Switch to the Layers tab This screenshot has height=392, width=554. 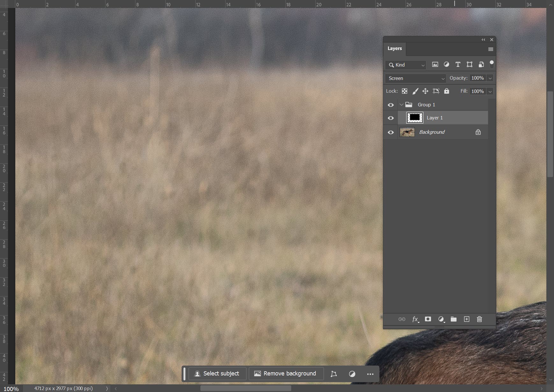pyautogui.click(x=395, y=48)
